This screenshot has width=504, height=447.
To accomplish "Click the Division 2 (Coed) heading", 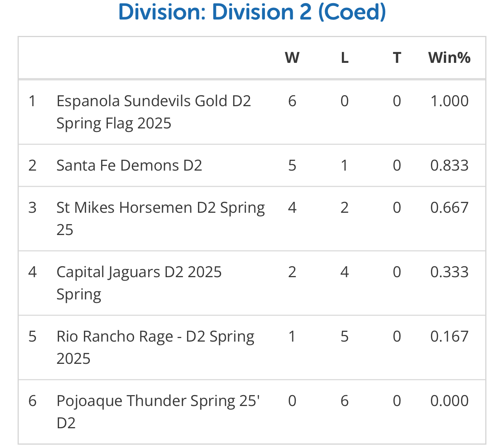I will coord(252,12).
